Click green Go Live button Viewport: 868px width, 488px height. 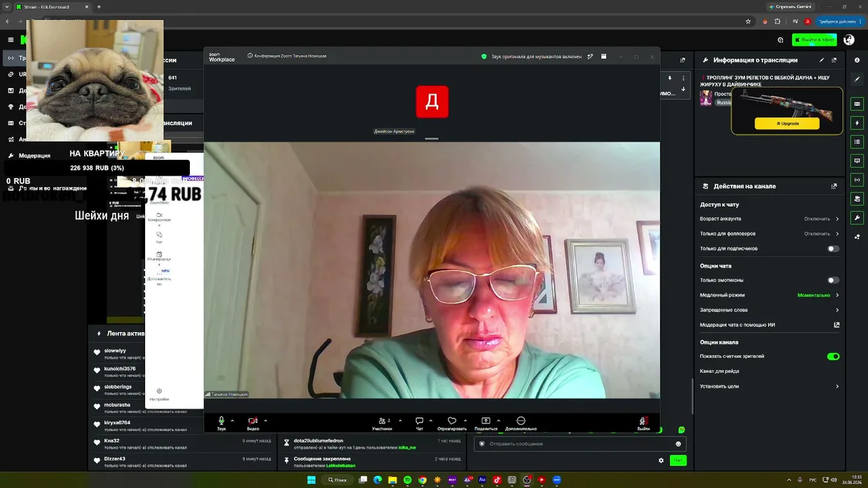pyautogui.click(x=814, y=40)
